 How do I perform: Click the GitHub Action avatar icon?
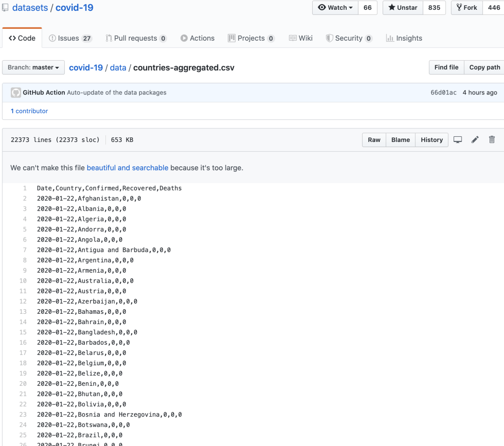16,92
